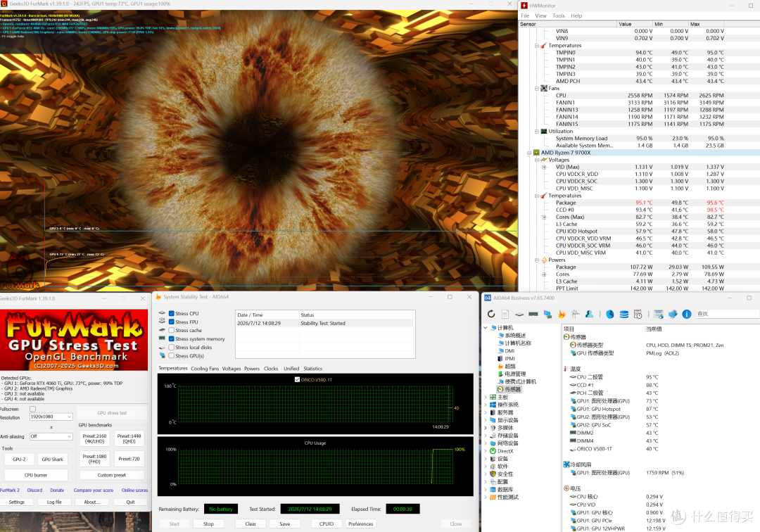Open the Compare your score link
Viewport: 760px width, 532px height.
94,490
